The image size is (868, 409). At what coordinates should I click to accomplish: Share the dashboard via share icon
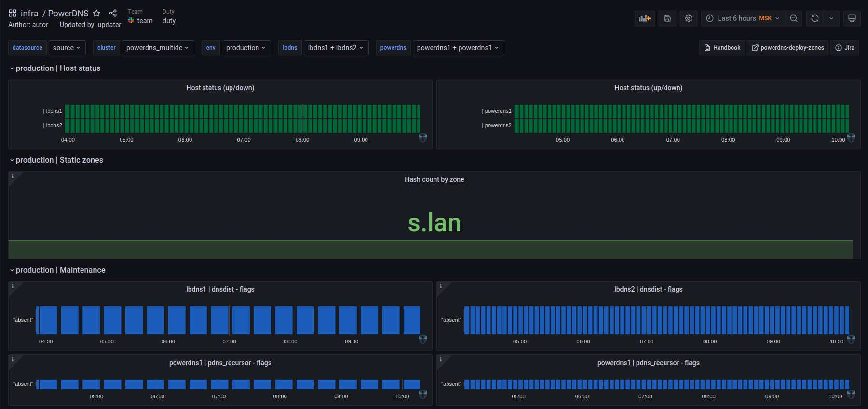(113, 13)
